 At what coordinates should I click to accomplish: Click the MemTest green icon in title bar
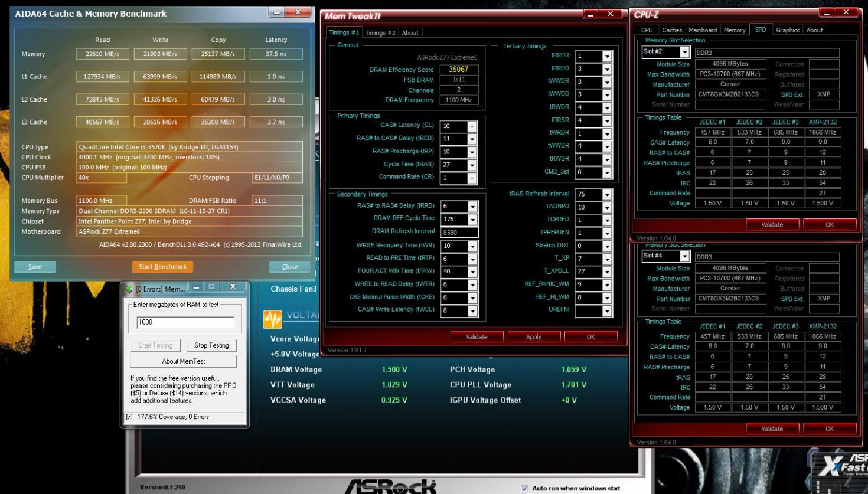(129, 289)
